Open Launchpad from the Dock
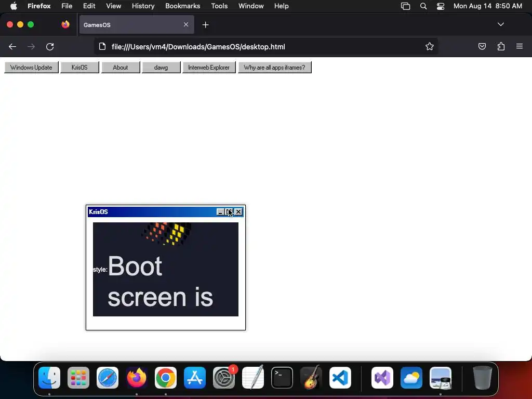 (78, 378)
